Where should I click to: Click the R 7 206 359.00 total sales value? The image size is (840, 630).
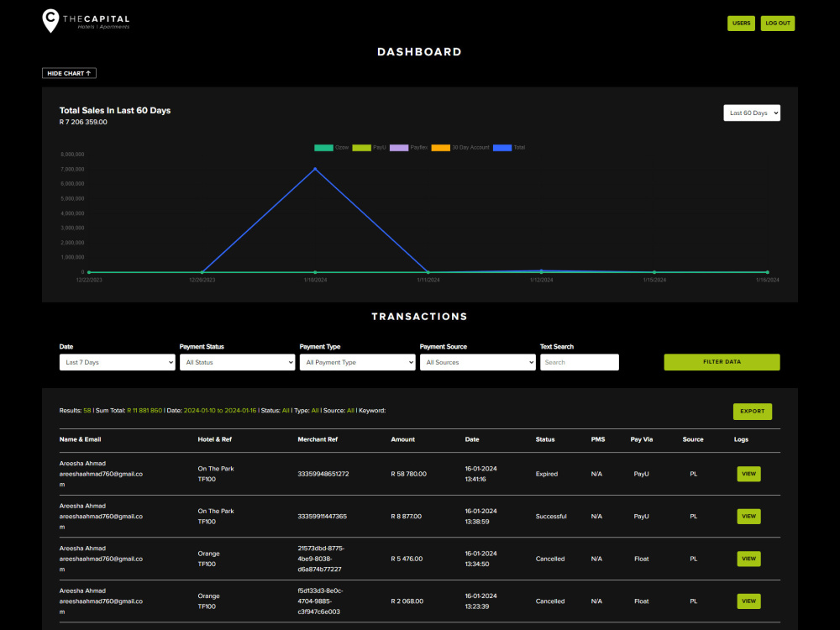(x=83, y=122)
